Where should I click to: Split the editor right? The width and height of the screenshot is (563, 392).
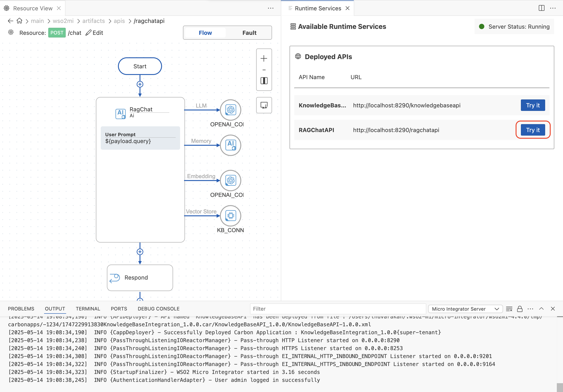coord(541,8)
